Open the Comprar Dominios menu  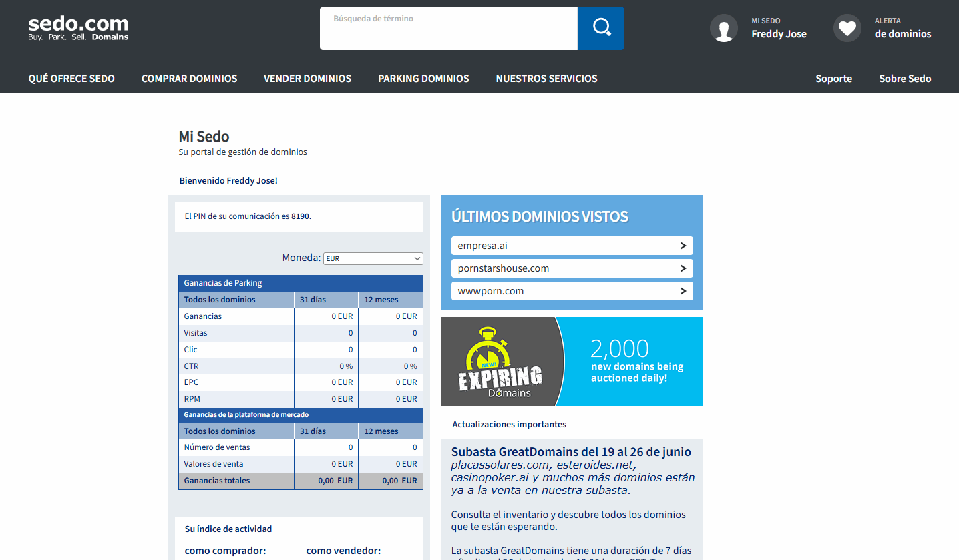click(189, 79)
